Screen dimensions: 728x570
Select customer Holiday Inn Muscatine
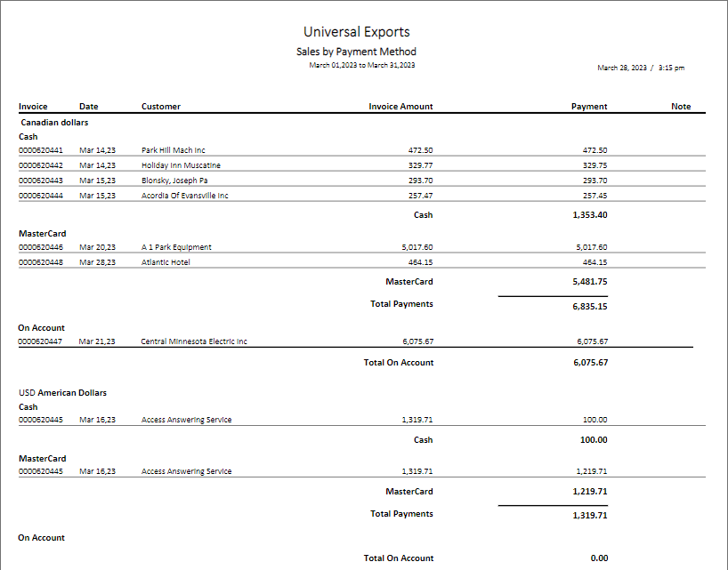tap(181, 165)
